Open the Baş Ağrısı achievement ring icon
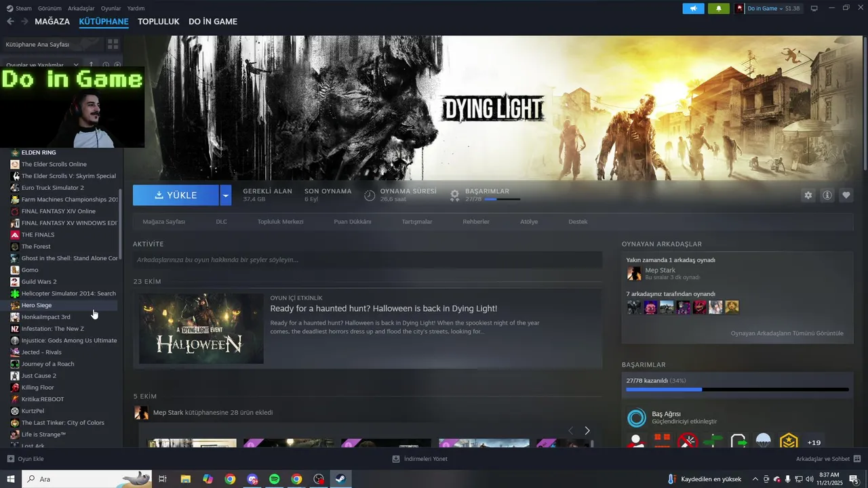This screenshot has width=868, height=488. [637, 418]
